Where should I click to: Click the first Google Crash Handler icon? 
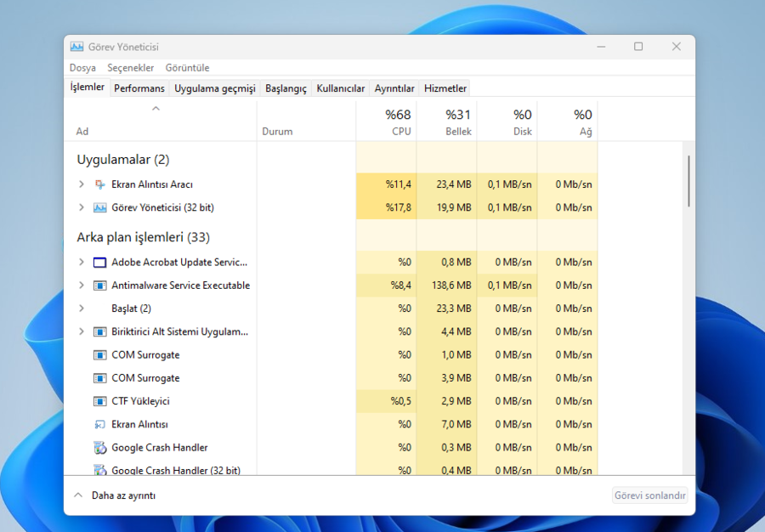click(99, 447)
